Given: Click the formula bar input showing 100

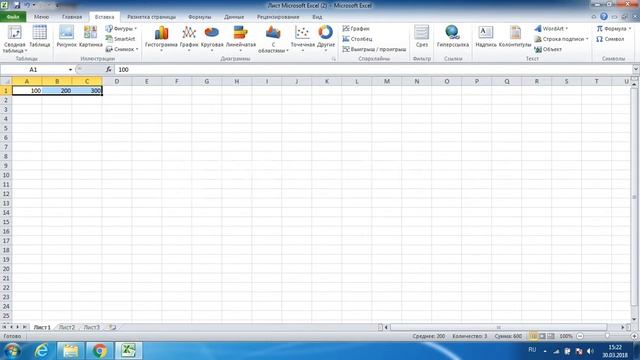Looking at the screenshot, I should click(x=373, y=69).
